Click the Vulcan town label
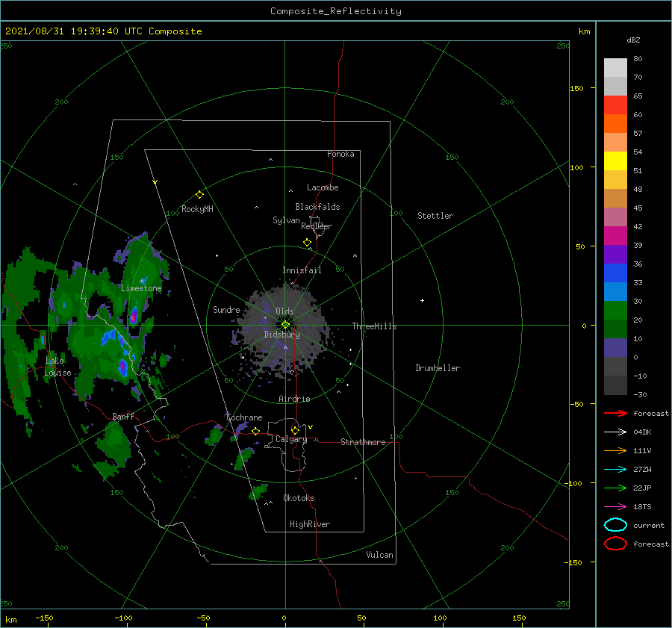Image resolution: width=672 pixels, height=628 pixels. (380, 555)
